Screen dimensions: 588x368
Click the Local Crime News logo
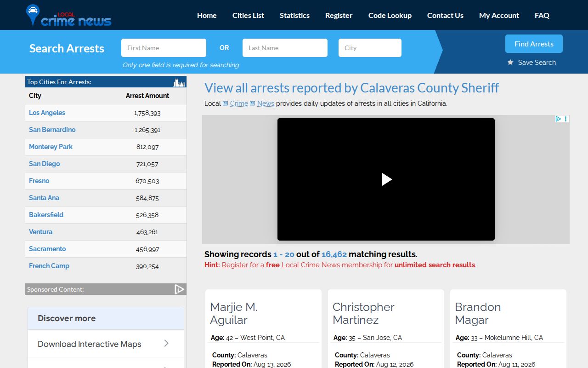click(x=68, y=16)
